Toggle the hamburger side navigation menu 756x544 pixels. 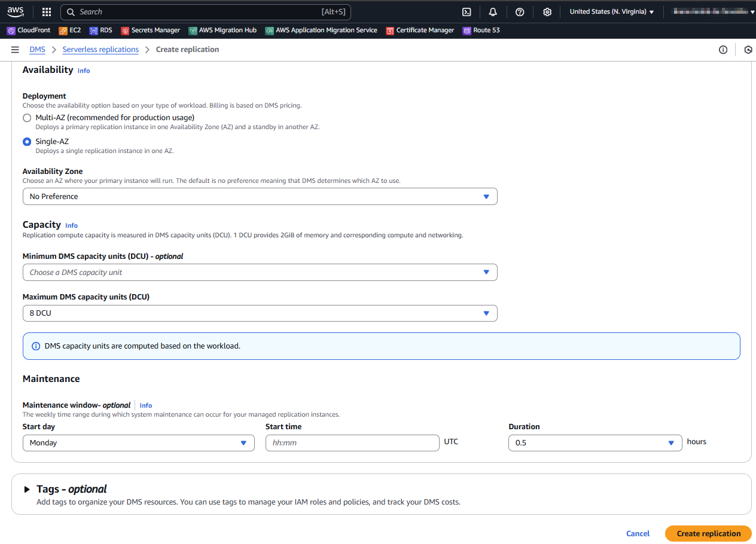(15, 50)
